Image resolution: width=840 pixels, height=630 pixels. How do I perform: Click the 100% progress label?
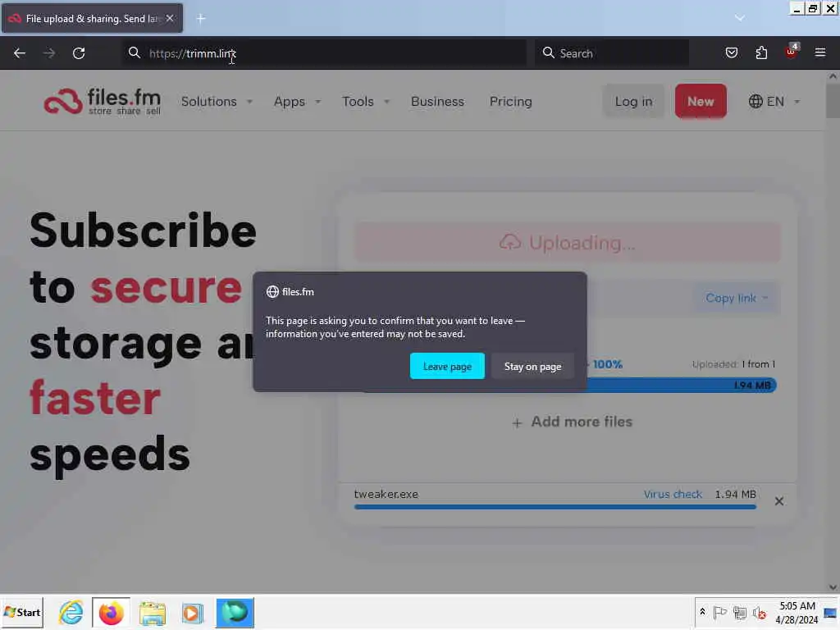pyautogui.click(x=608, y=364)
